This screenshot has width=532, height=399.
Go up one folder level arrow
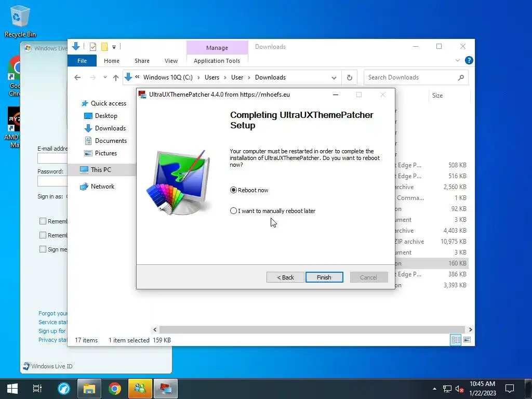[116, 78]
